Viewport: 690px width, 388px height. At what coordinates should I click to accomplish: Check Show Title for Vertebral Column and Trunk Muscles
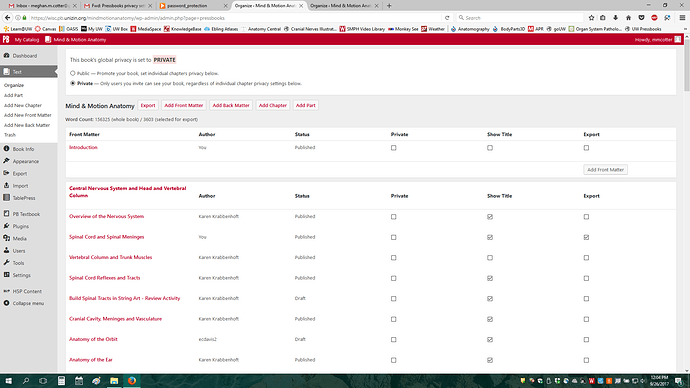click(x=490, y=258)
